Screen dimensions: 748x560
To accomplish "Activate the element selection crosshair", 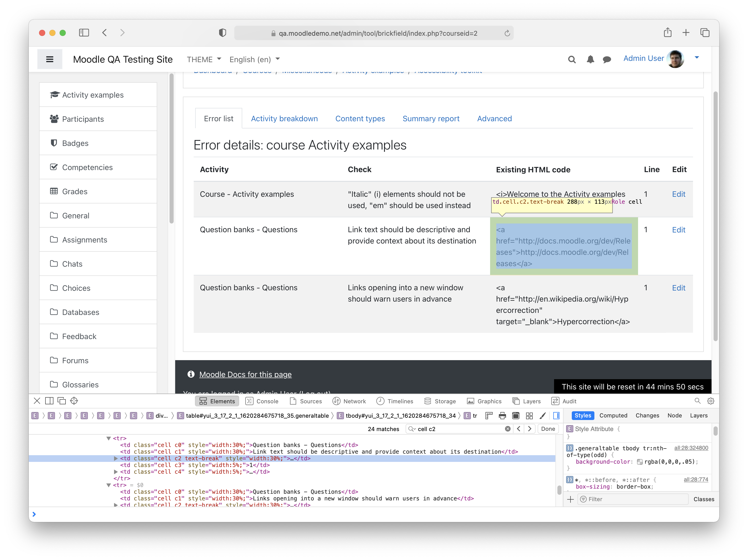I will click(74, 401).
